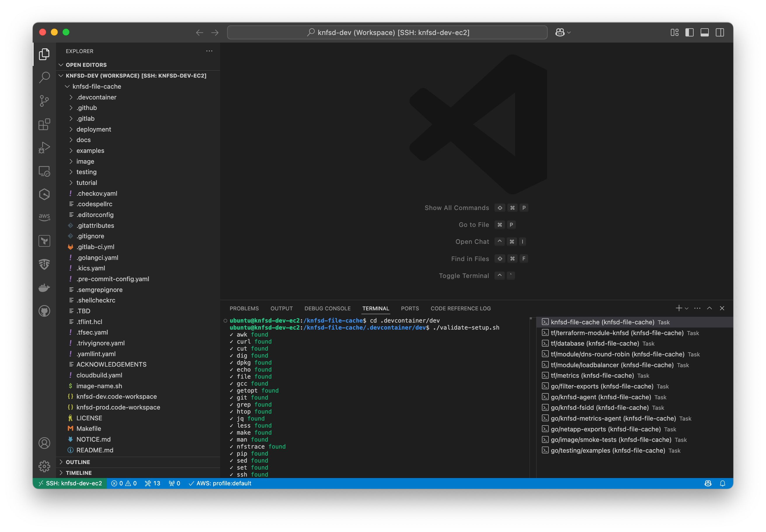This screenshot has height=532, width=766.
Task: Expand the deployment folder
Action: click(138, 129)
